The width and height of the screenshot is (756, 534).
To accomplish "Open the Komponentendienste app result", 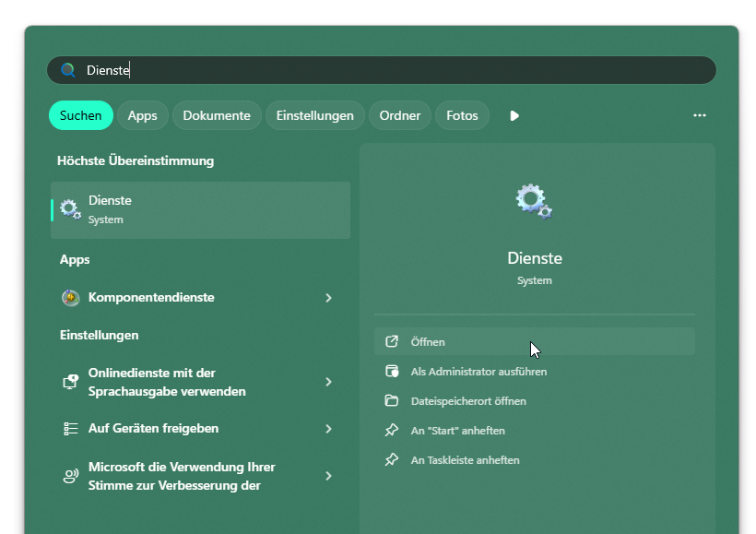I will [x=201, y=298].
